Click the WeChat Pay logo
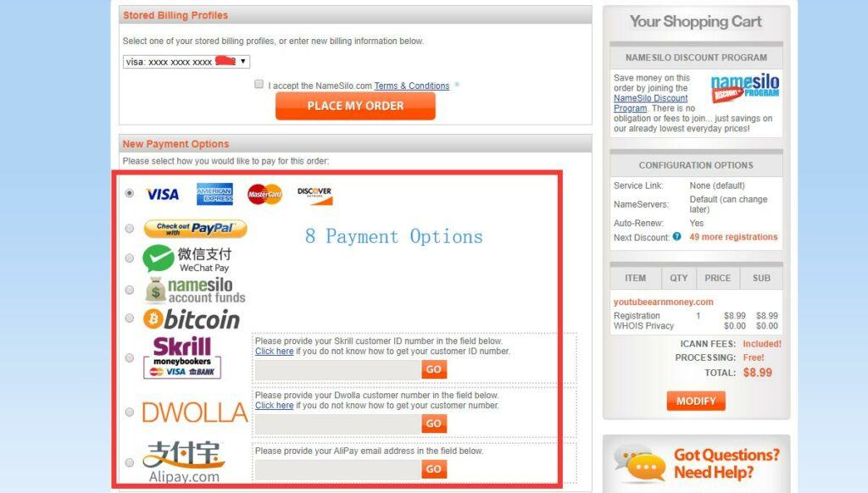This screenshot has height=493, width=868. pyautogui.click(x=187, y=259)
